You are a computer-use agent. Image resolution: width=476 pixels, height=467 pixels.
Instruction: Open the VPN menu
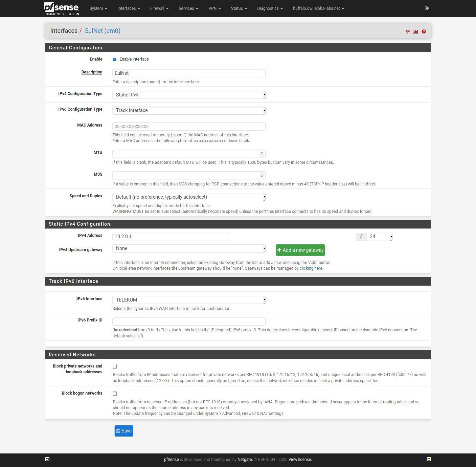coord(215,8)
